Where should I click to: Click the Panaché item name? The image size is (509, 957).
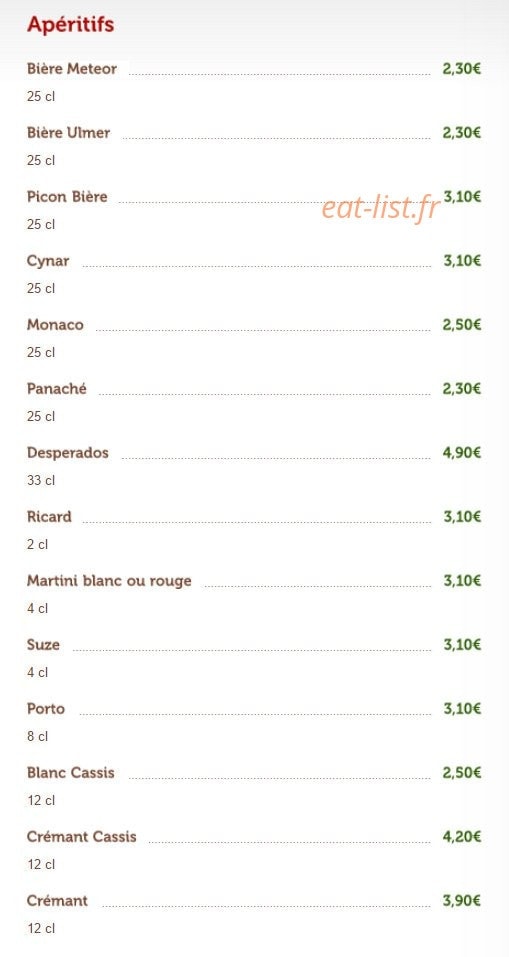[57, 389]
